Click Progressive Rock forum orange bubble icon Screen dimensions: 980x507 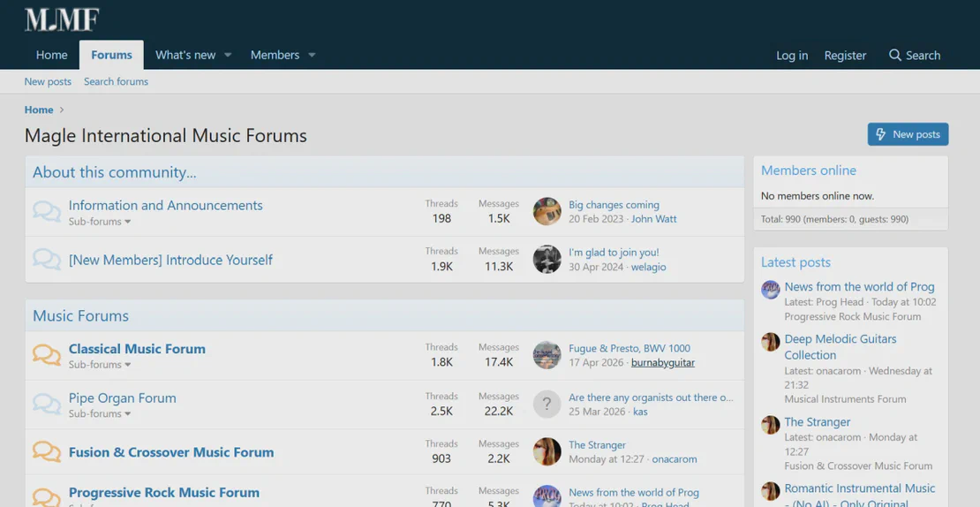tap(47, 497)
